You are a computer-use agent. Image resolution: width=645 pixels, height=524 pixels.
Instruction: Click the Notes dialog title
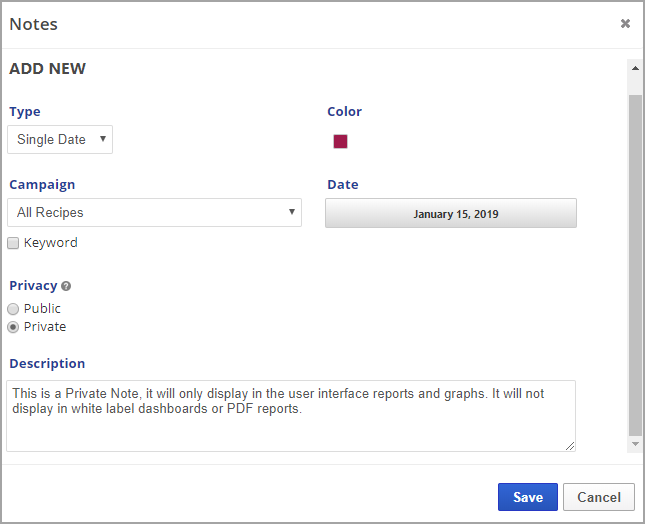34,24
